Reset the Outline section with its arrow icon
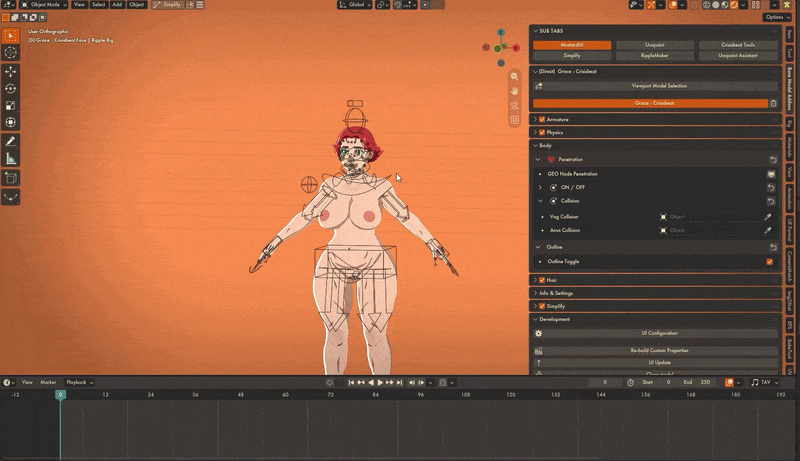This screenshot has width=800, height=461. (773, 247)
